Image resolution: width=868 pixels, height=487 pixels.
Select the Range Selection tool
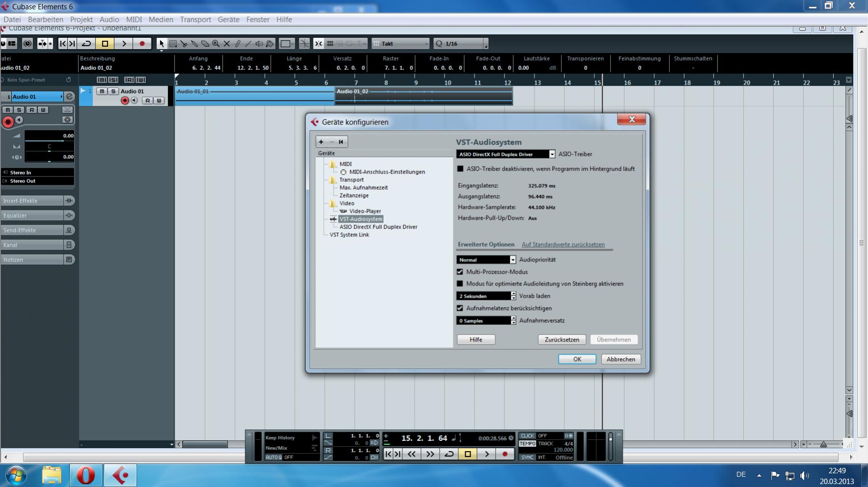tap(173, 44)
